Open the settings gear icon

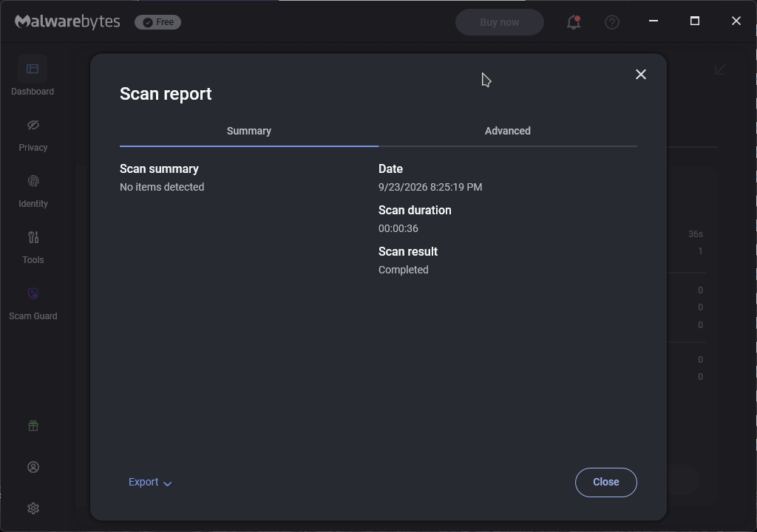(x=33, y=508)
